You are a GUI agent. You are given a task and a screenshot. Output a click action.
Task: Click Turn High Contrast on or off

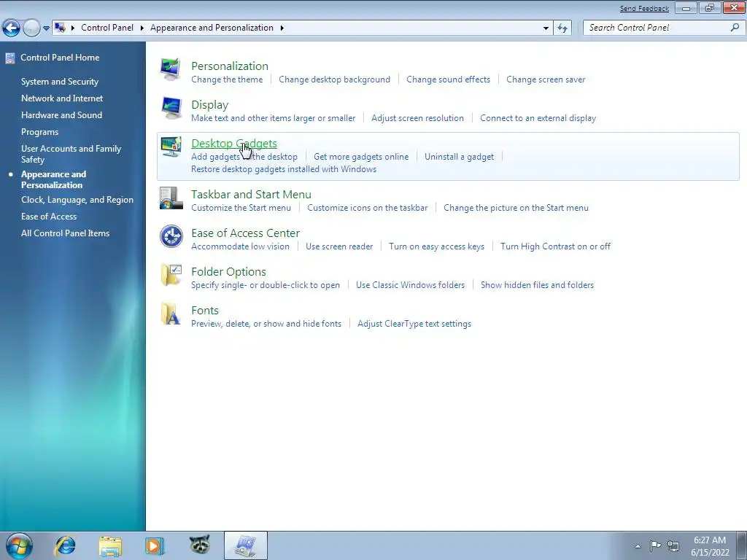click(x=555, y=246)
